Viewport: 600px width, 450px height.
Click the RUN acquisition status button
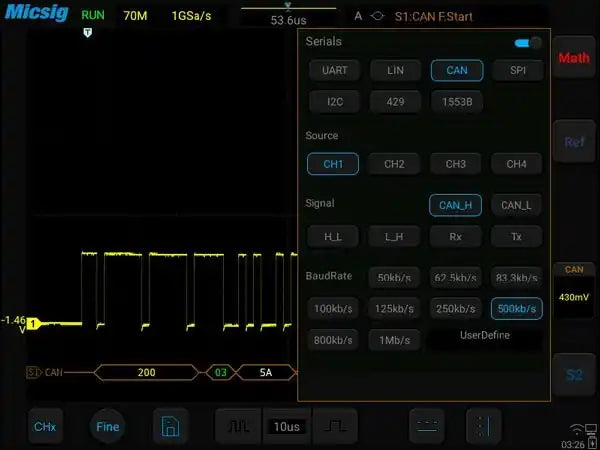[92, 16]
